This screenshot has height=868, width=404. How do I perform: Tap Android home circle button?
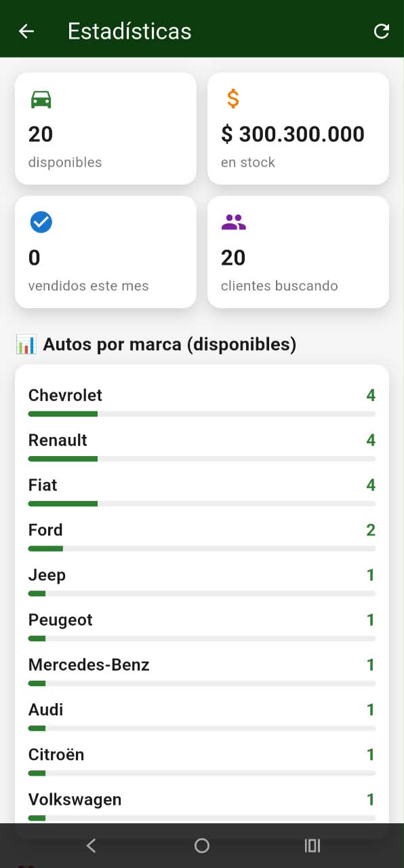(x=202, y=846)
